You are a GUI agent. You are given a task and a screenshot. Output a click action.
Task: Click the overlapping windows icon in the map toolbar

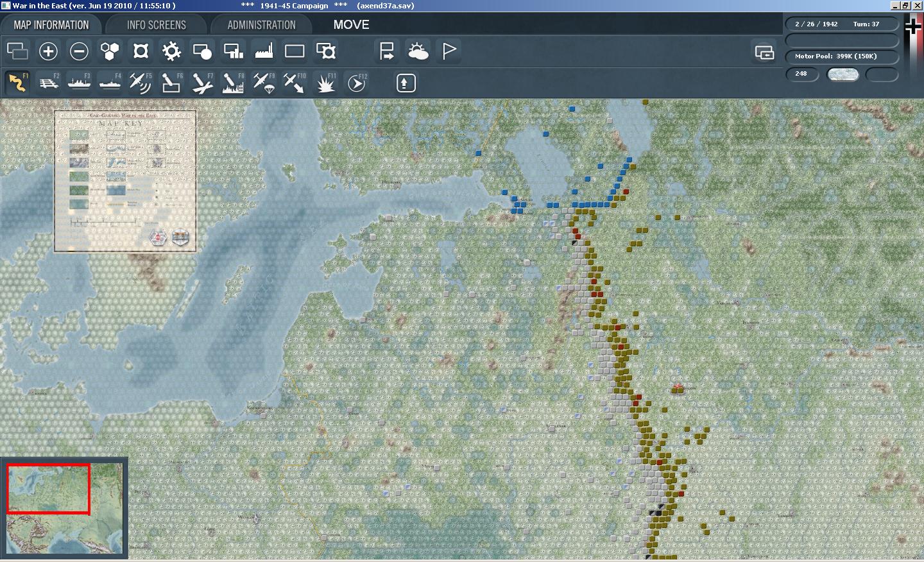coord(17,51)
